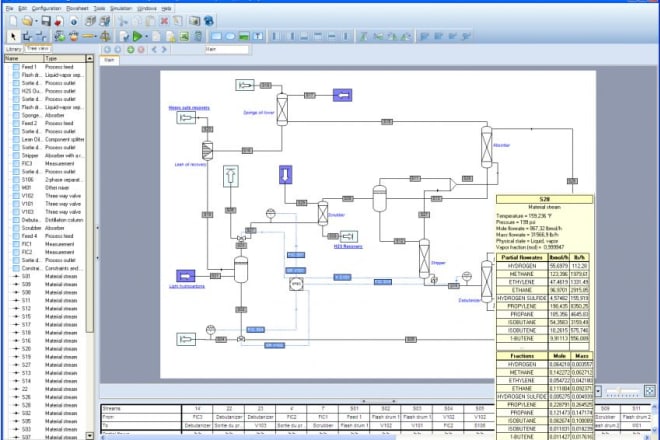Click the Open folder icon
The image size is (660, 440).
27,21
